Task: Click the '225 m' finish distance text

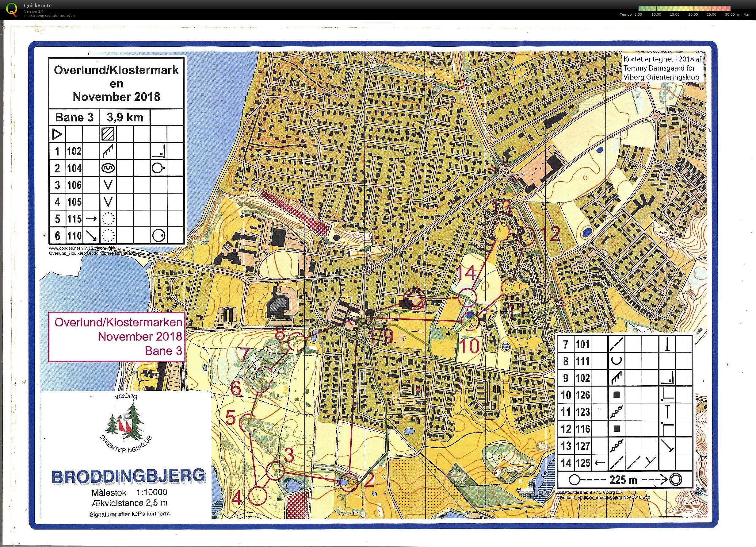Action: coord(623,480)
